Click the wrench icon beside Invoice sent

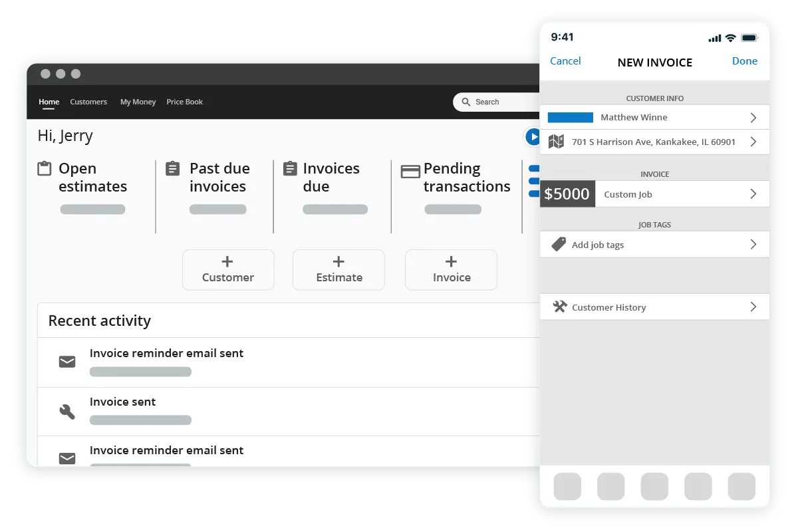point(66,411)
